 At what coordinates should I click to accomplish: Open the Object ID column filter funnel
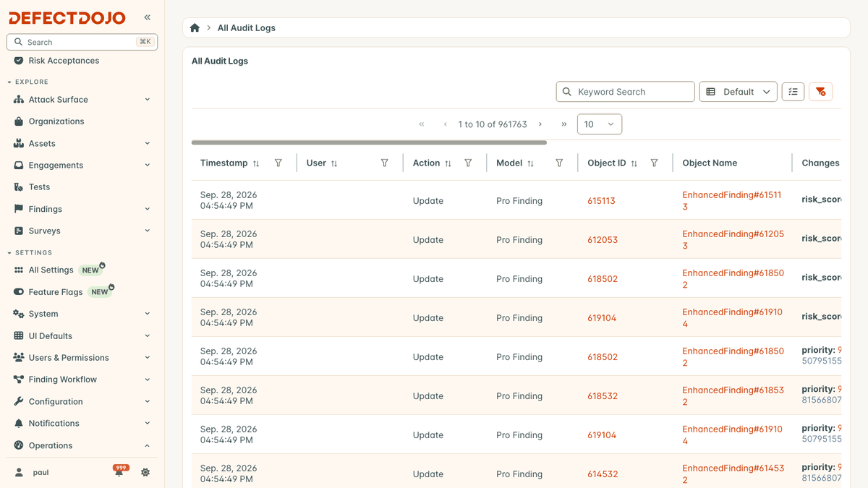(x=654, y=163)
